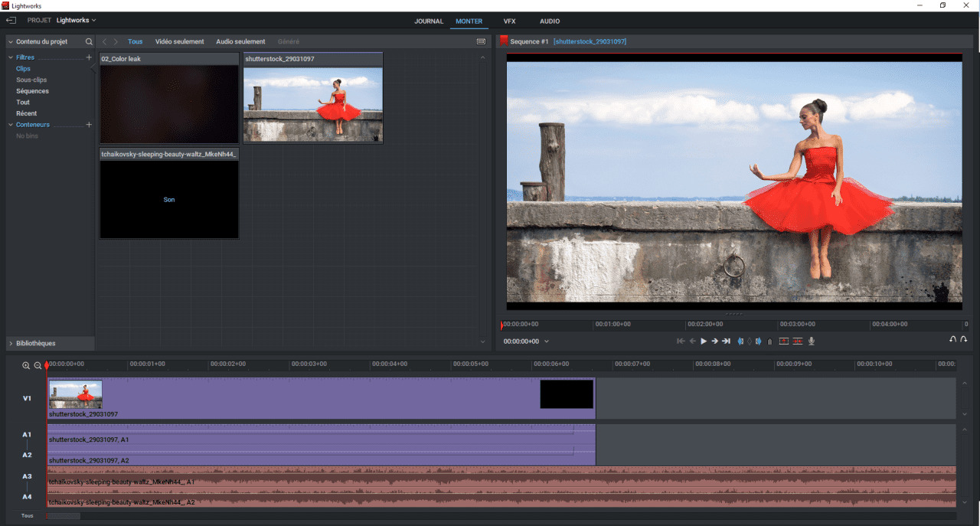Image resolution: width=980 pixels, height=526 pixels.
Task: Click the remove (lift) edit icon
Action: point(784,341)
